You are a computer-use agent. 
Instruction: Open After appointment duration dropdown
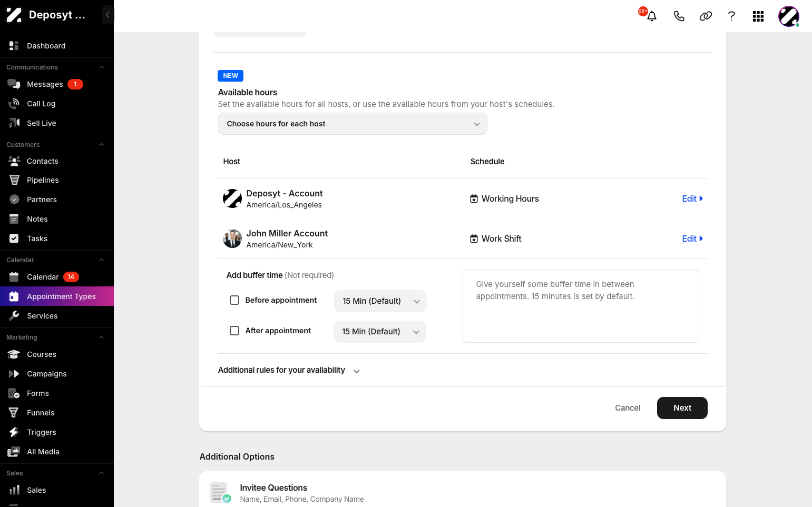(x=380, y=332)
